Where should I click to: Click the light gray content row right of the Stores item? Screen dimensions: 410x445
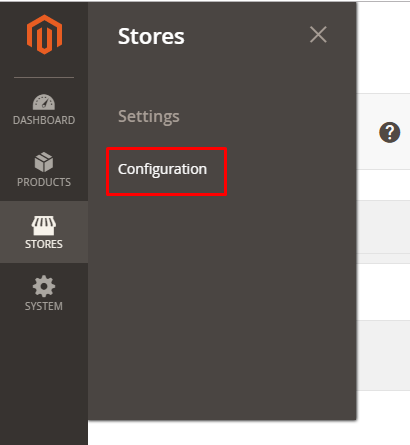383,227
